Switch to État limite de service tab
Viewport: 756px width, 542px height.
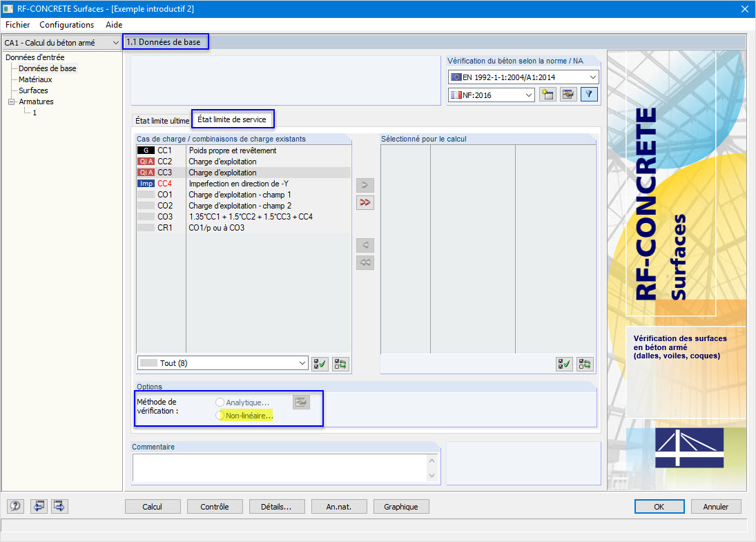(x=233, y=119)
